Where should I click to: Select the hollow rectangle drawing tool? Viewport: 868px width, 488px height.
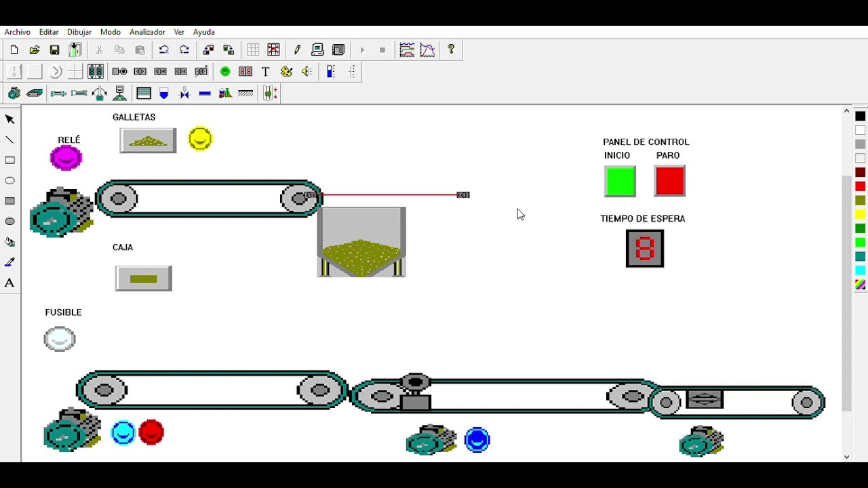(10, 160)
